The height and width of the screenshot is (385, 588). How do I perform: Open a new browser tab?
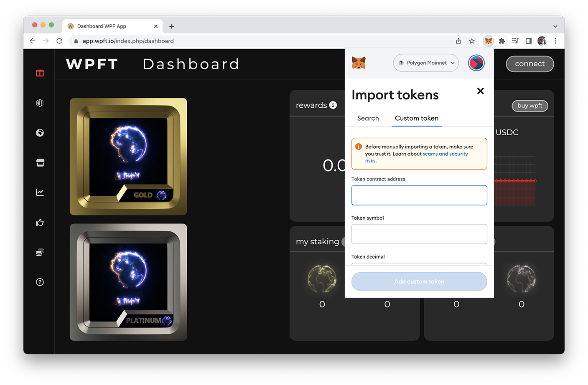point(172,26)
